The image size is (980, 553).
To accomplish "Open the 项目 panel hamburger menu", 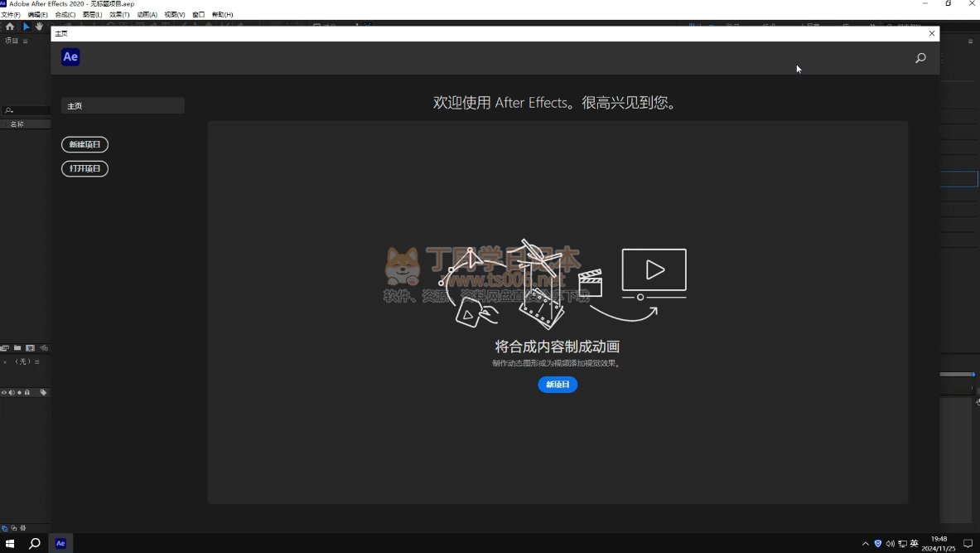I will point(25,41).
